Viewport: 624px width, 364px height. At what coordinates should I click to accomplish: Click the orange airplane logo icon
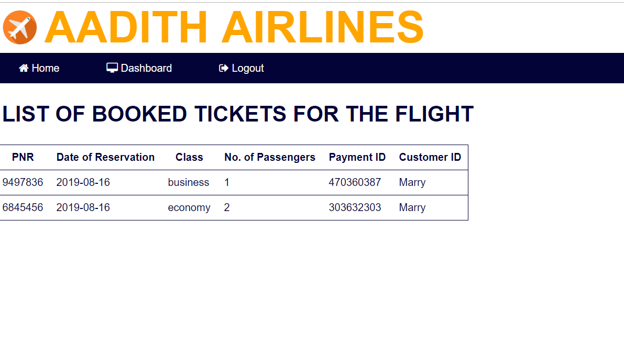click(20, 27)
